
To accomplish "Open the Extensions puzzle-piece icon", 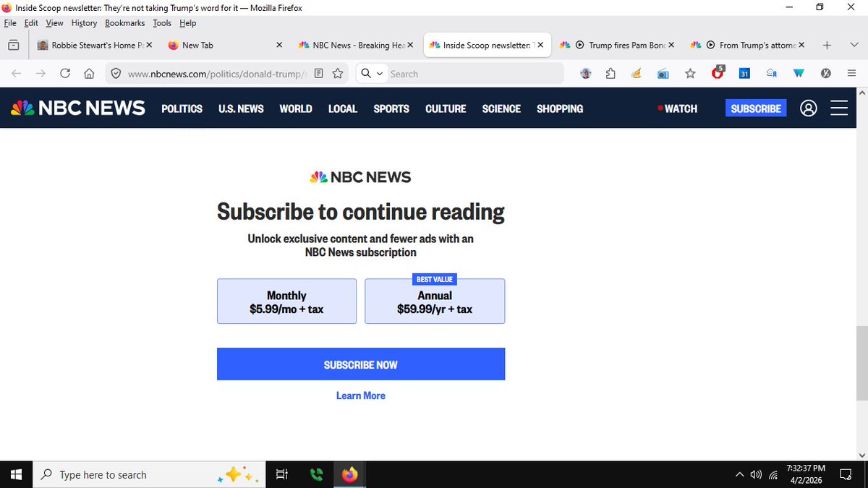I will coord(610,74).
